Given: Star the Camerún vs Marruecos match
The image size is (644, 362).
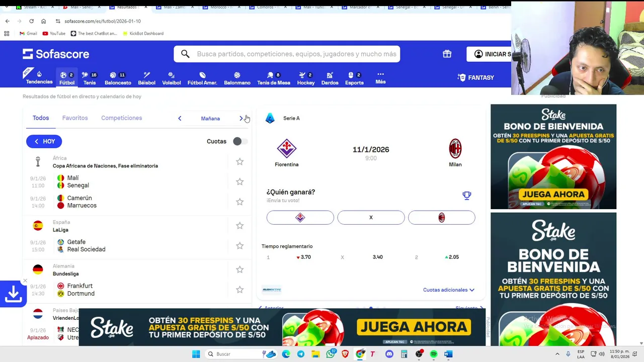Looking at the screenshot, I should (239, 202).
